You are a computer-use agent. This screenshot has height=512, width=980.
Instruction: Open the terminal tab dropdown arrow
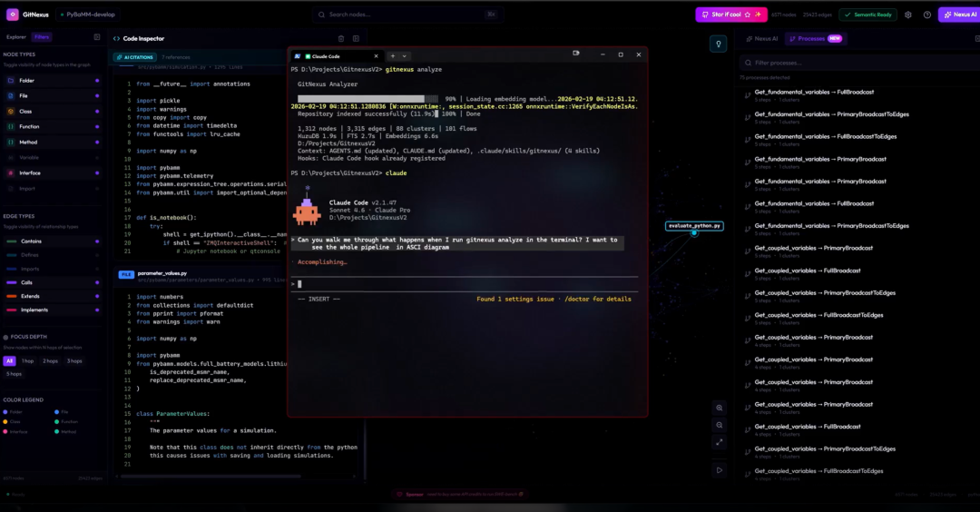click(405, 56)
